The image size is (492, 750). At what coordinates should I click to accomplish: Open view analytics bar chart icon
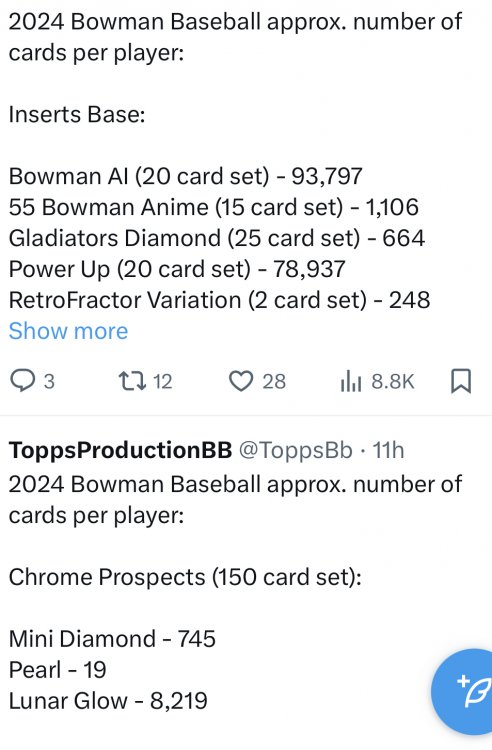point(351,382)
